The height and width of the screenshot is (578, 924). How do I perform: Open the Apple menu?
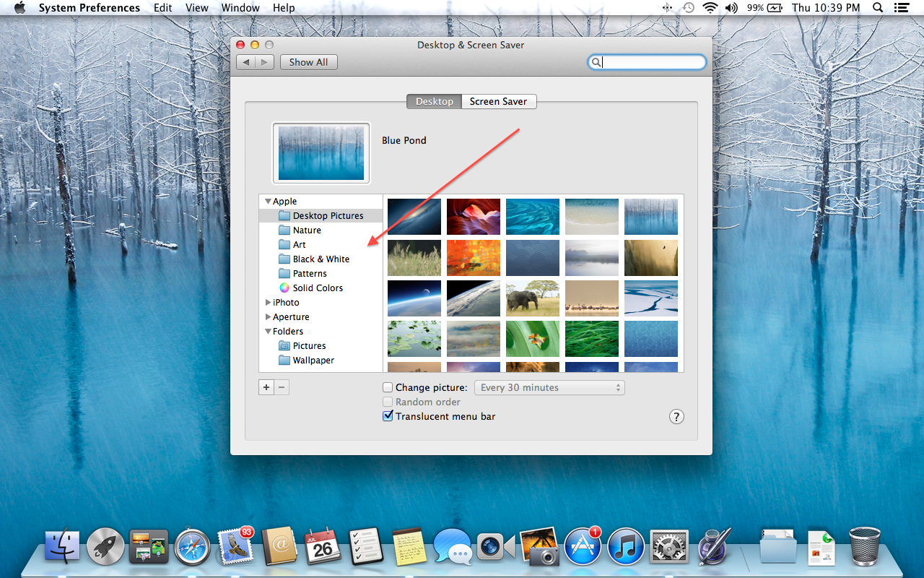(19, 8)
